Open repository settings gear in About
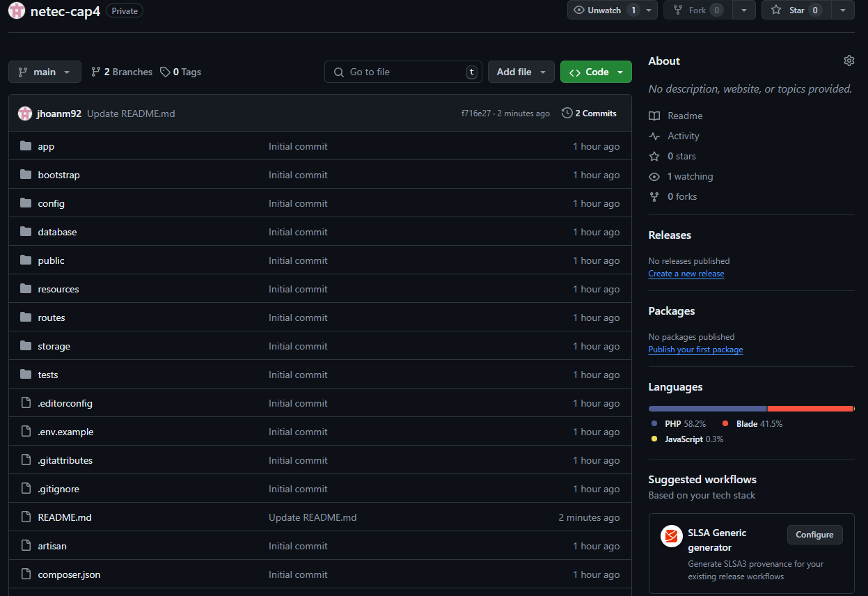 coord(849,61)
